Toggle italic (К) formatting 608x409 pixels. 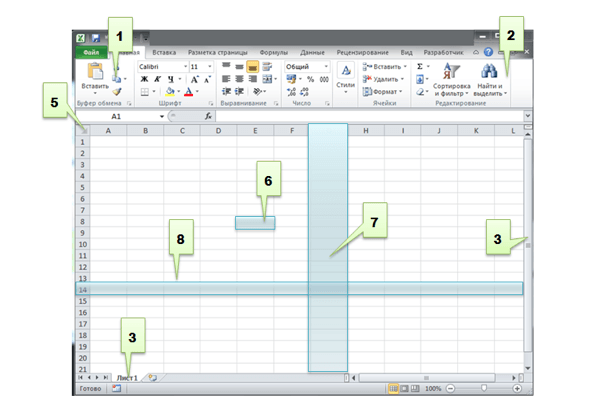pos(157,79)
